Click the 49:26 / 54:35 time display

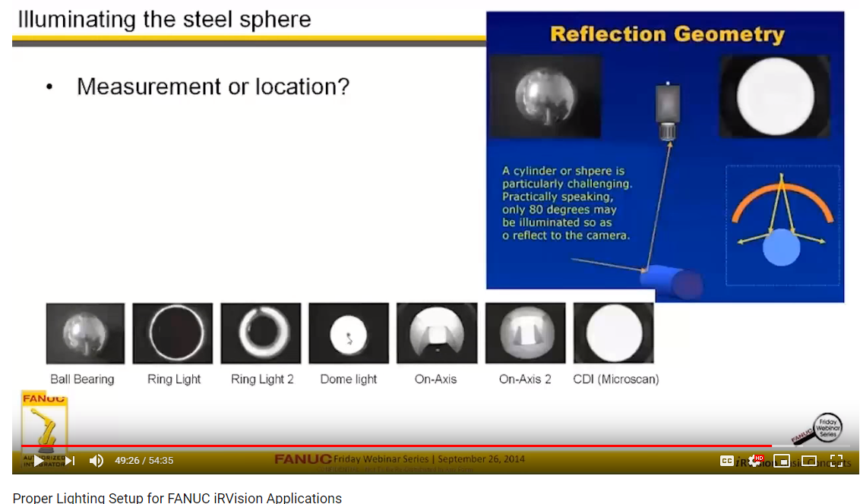144,461
